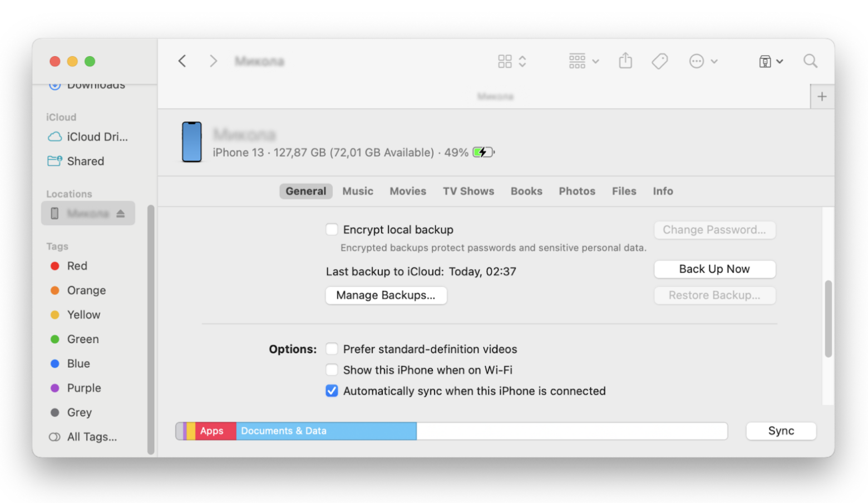Open the group-by view options
The image size is (868, 503).
coord(583,61)
